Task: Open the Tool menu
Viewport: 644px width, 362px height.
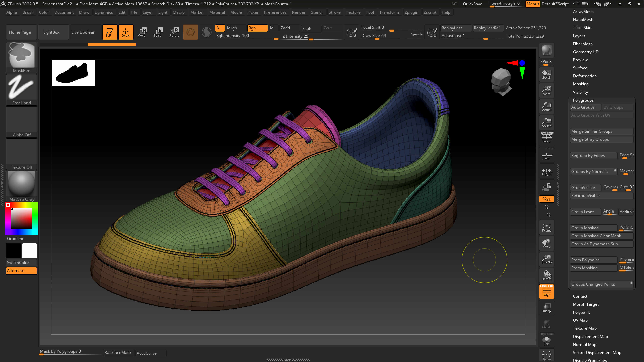Action: 370,12
